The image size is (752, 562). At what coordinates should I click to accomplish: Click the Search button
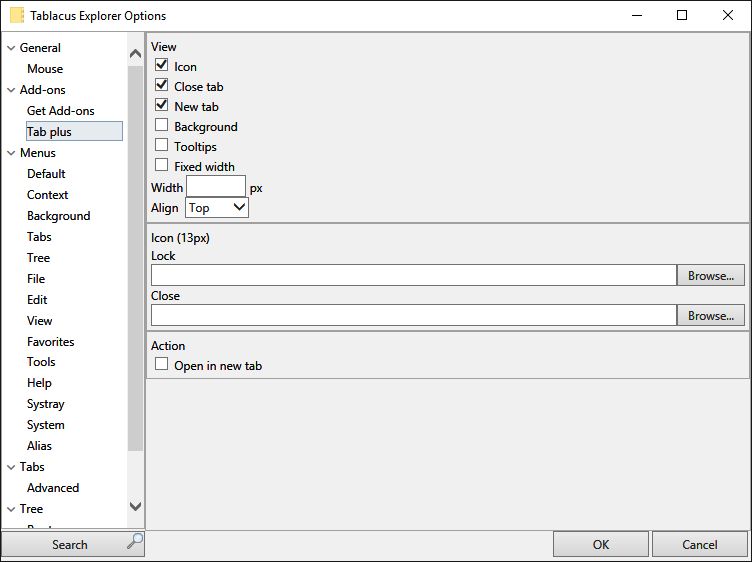[73, 545]
